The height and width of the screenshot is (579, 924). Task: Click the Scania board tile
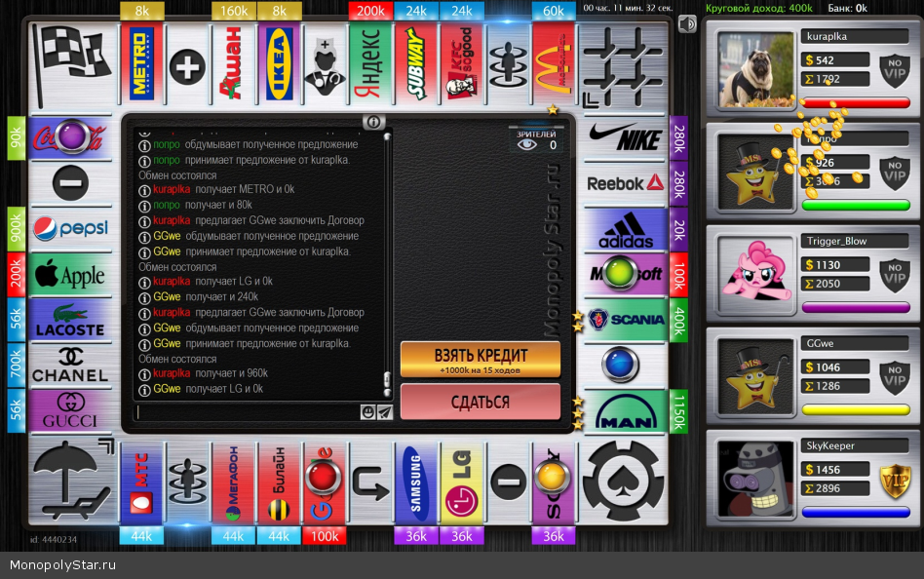625,320
